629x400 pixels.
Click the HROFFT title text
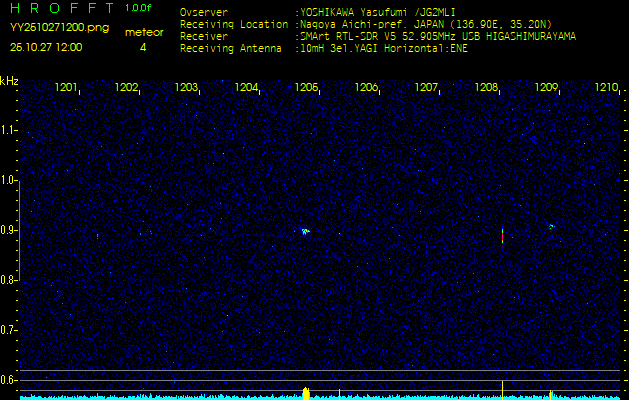[x=55, y=9]
